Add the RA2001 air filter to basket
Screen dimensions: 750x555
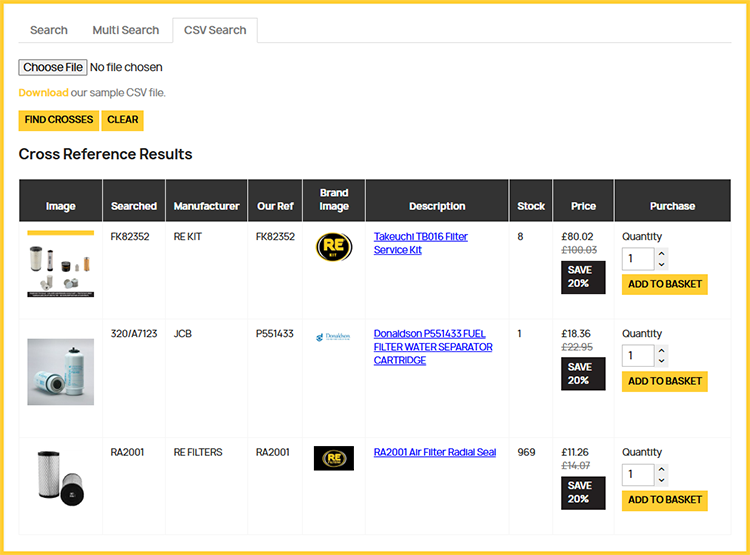coord(665,500)
